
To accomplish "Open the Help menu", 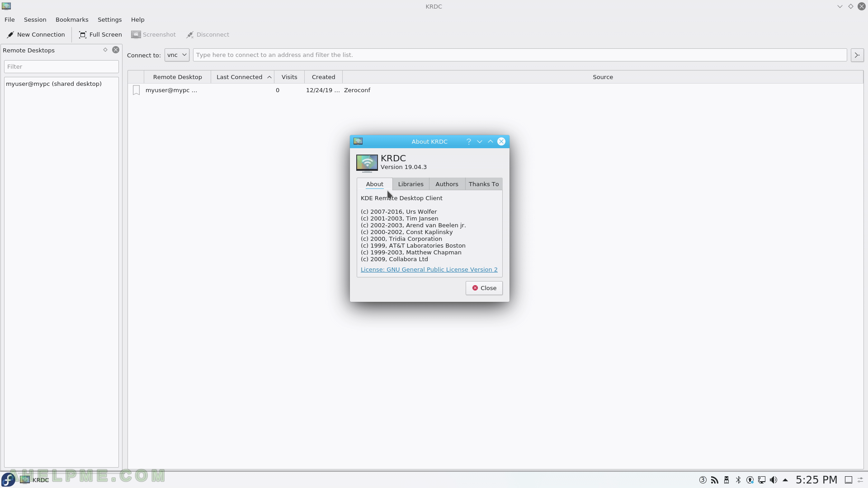I will coord(138,20).
